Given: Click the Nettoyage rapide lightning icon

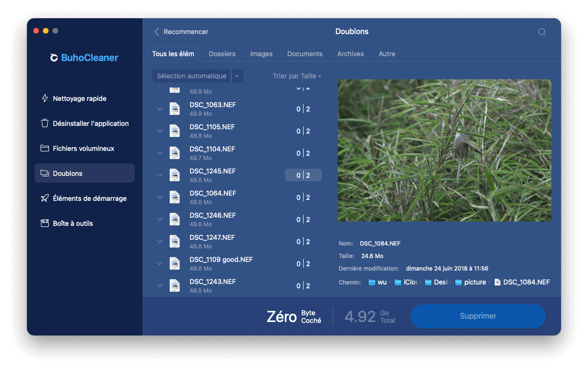Looking at the screenshot, I should pos(45,99).
